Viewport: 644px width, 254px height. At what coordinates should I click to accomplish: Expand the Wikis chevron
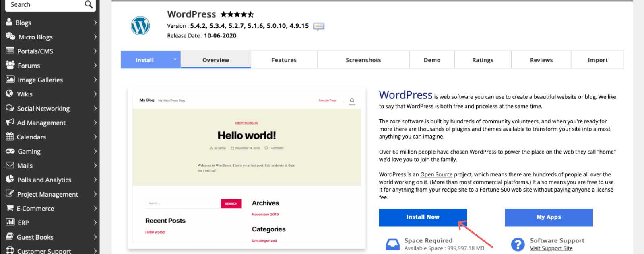pos(95,94)
